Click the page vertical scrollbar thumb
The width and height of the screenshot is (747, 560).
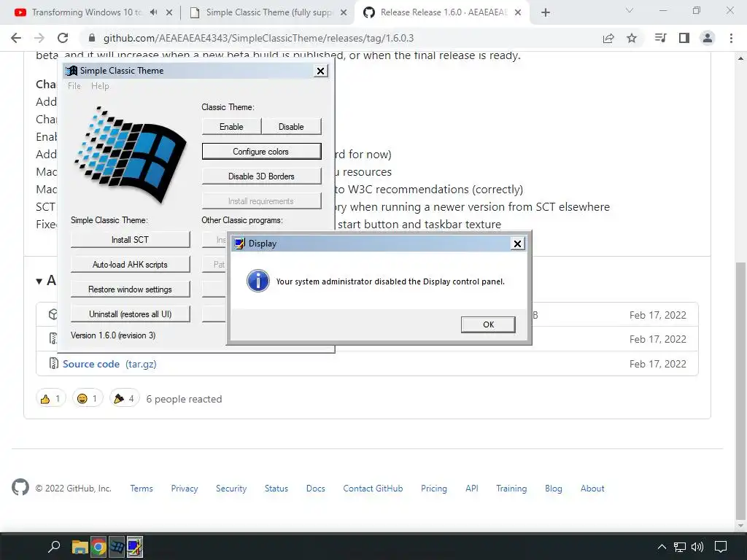click(741, 389)
